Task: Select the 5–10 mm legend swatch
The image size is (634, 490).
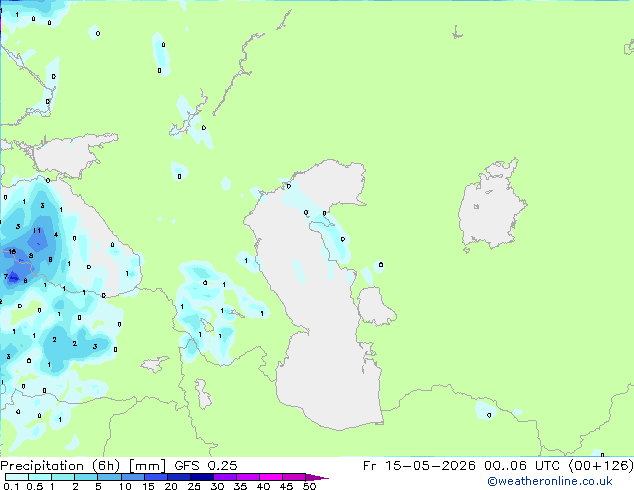Action: pyautogui.click(x=110, y=477)
